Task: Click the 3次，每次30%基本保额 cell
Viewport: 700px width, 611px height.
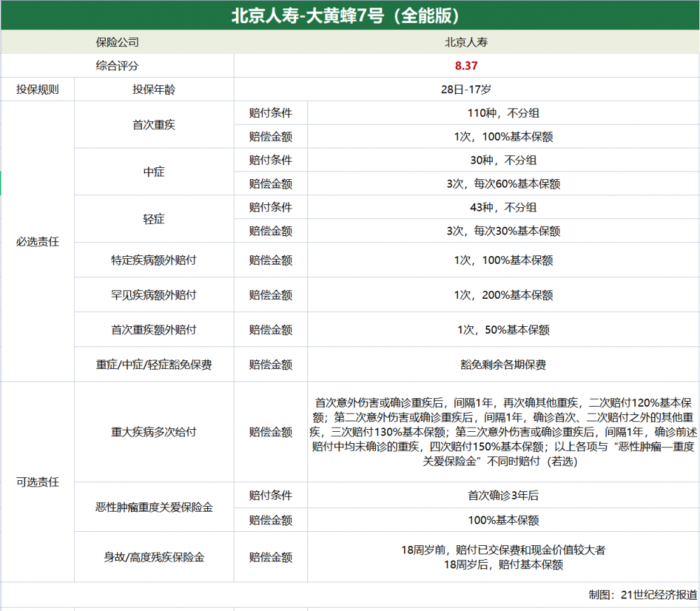Action: click(x=503, y=231)
